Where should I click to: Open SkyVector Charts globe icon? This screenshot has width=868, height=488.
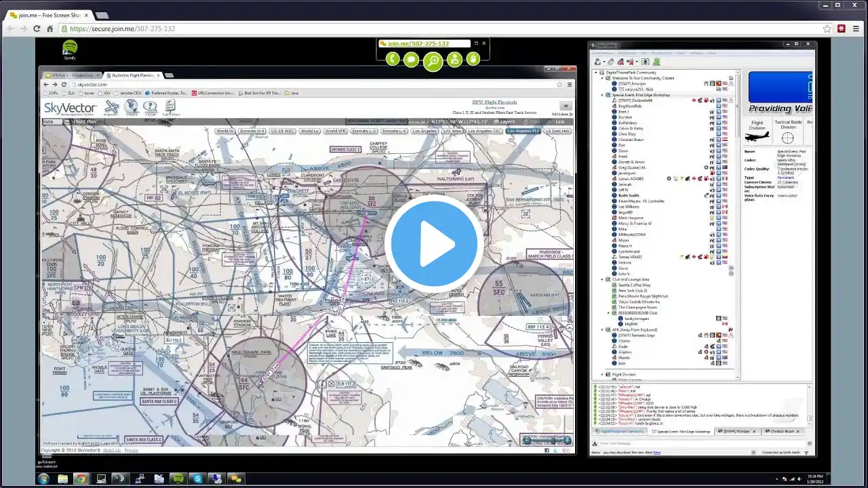click(x=131, y=108)
